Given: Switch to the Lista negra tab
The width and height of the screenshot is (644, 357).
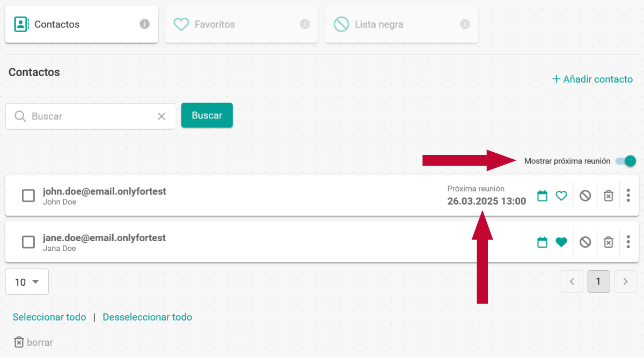Looking at the screenshot, I should [x=401, y=24].
